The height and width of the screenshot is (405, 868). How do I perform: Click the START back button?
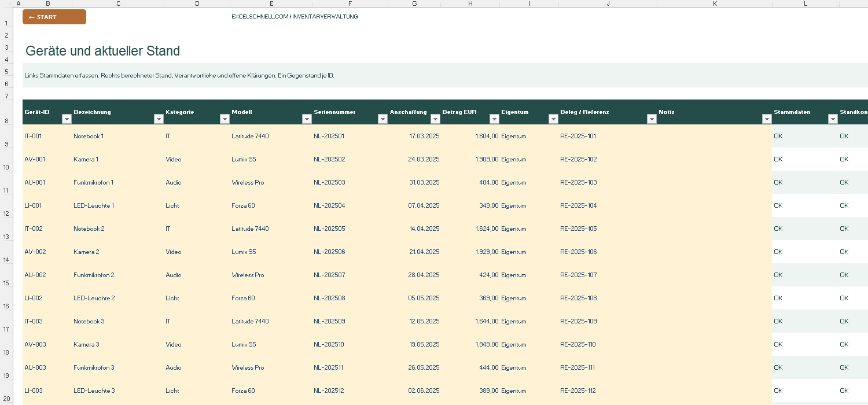(54, 17)
